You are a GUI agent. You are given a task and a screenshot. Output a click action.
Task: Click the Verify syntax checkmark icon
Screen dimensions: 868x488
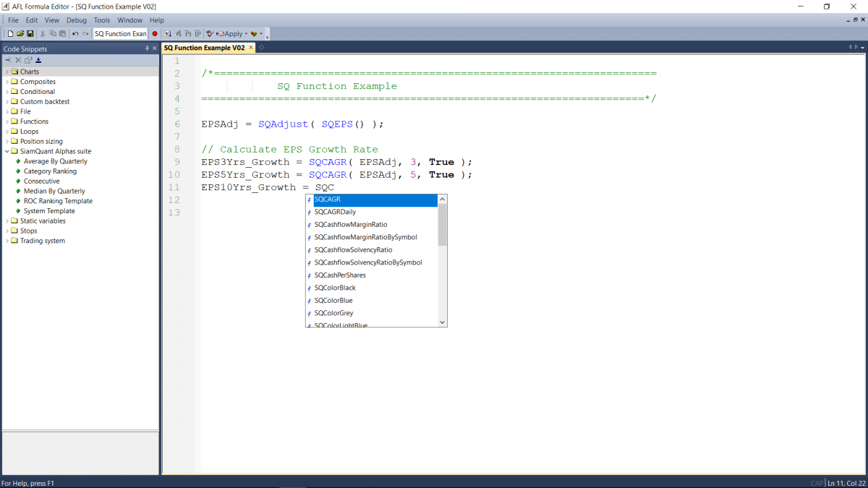tap(210, 34)
